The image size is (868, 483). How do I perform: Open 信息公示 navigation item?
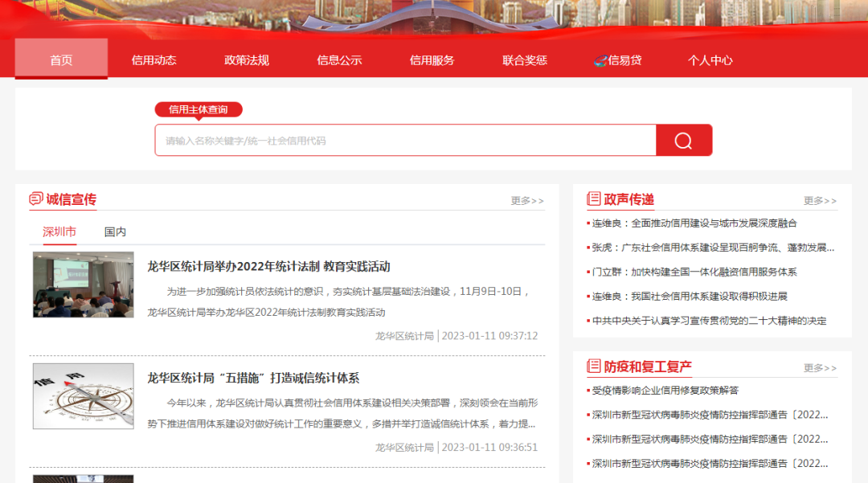point(339,60)
